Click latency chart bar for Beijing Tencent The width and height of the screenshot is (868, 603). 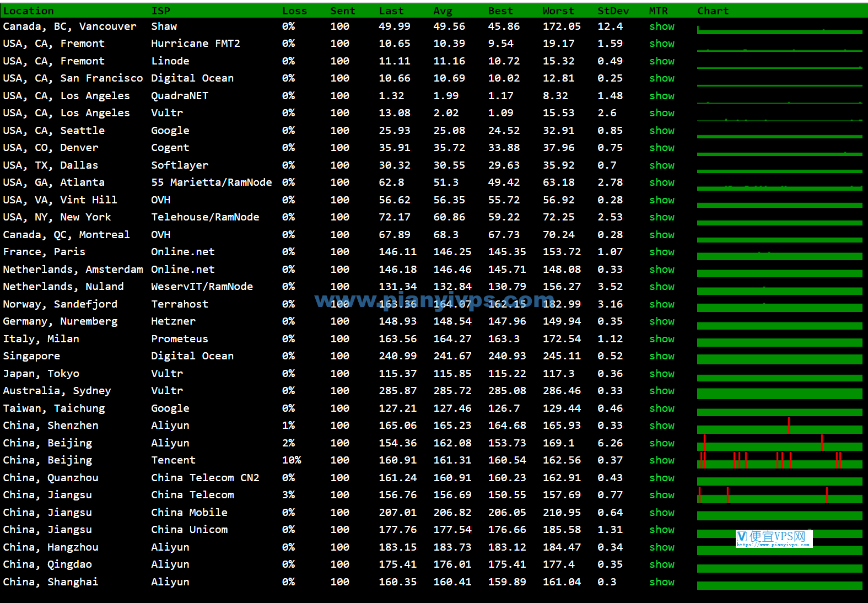[780, 460]
